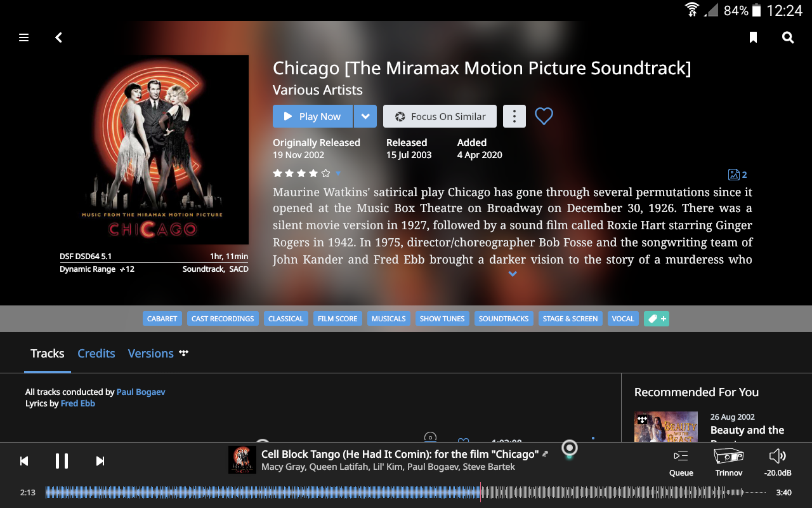812x508 pixels.
Task: Click the album title heading text
Action: [482, 68]
